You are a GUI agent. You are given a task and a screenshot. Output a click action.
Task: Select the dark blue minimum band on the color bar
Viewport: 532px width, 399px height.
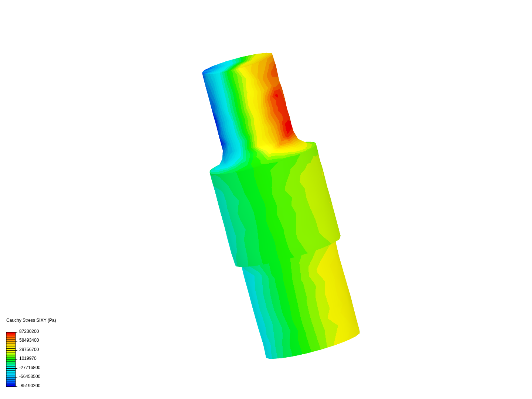10,385
